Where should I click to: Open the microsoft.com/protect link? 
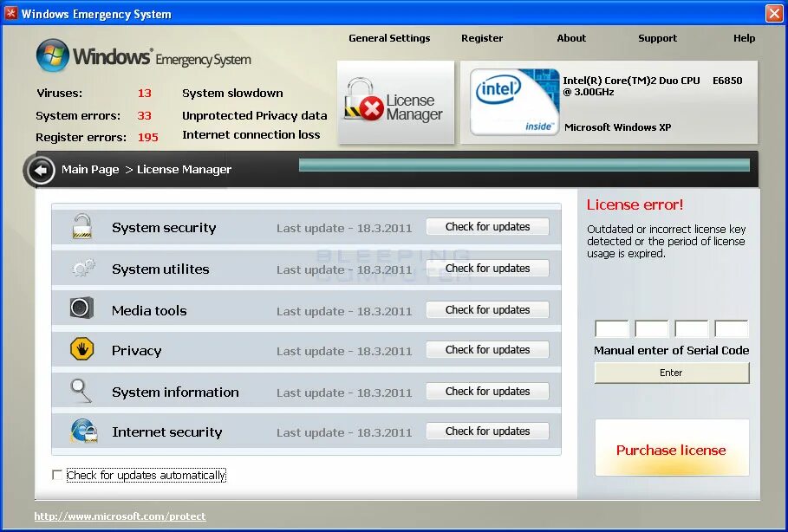(119, 516)
